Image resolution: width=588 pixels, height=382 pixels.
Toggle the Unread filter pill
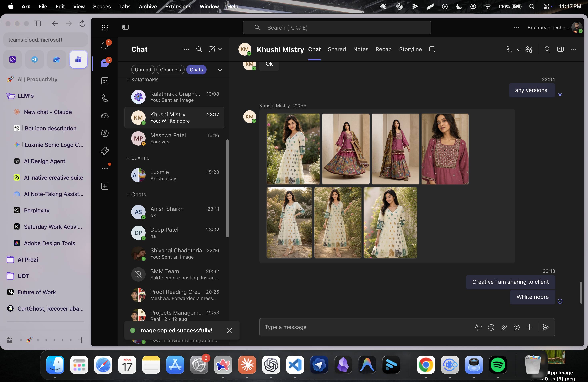pos(143,70)
